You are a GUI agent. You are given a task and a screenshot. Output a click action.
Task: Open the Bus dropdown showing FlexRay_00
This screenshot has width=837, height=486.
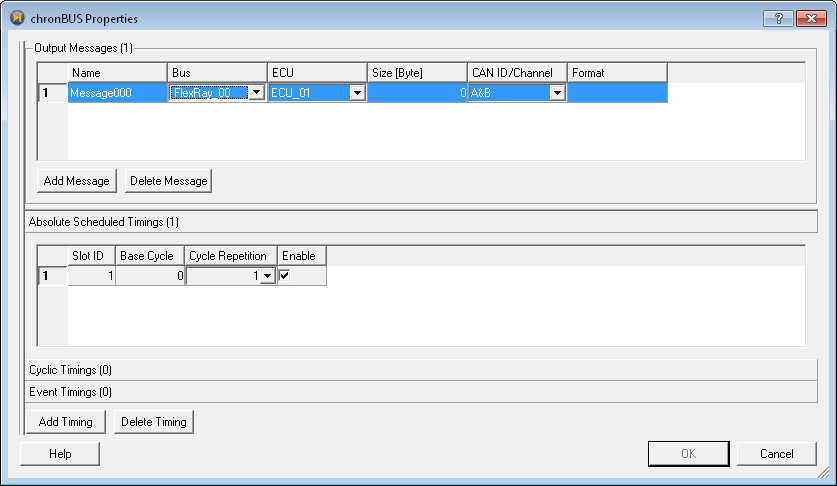(257, 92)
